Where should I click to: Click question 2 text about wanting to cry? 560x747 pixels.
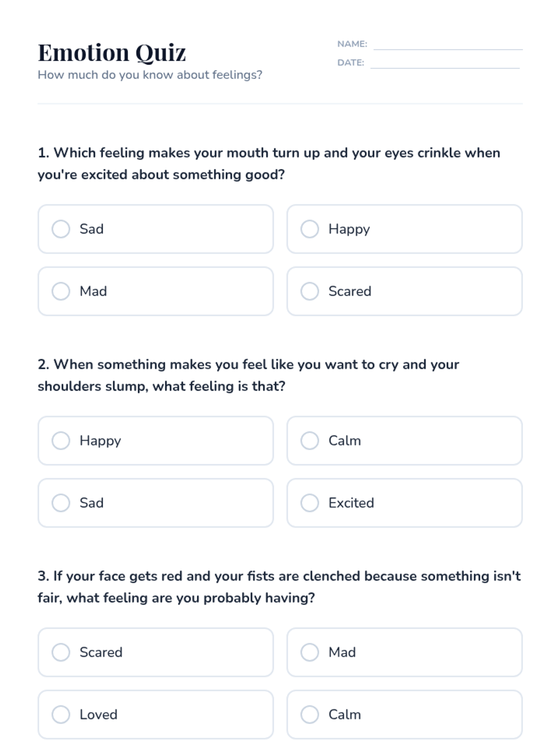pos(248,375)
